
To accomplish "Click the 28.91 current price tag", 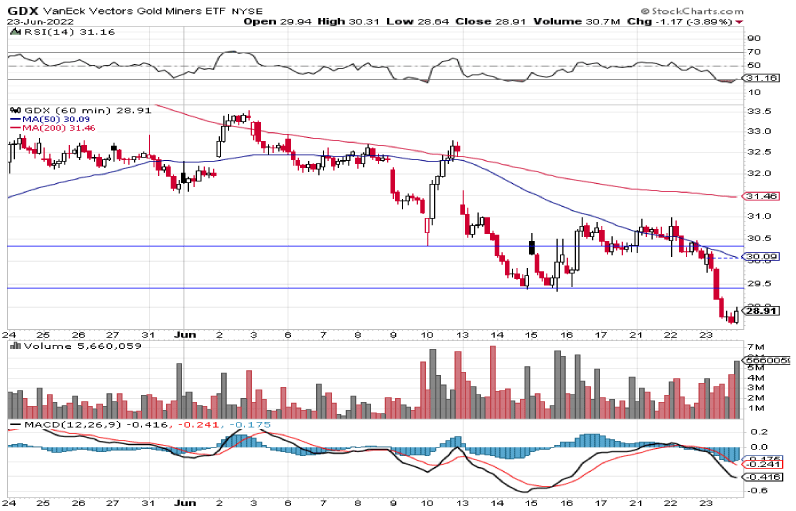I will [x=762, y=311].
